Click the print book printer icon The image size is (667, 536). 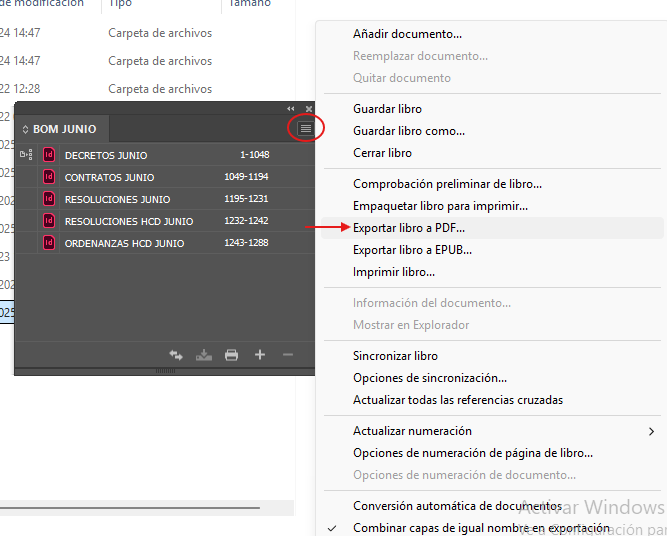pos(231,355)
